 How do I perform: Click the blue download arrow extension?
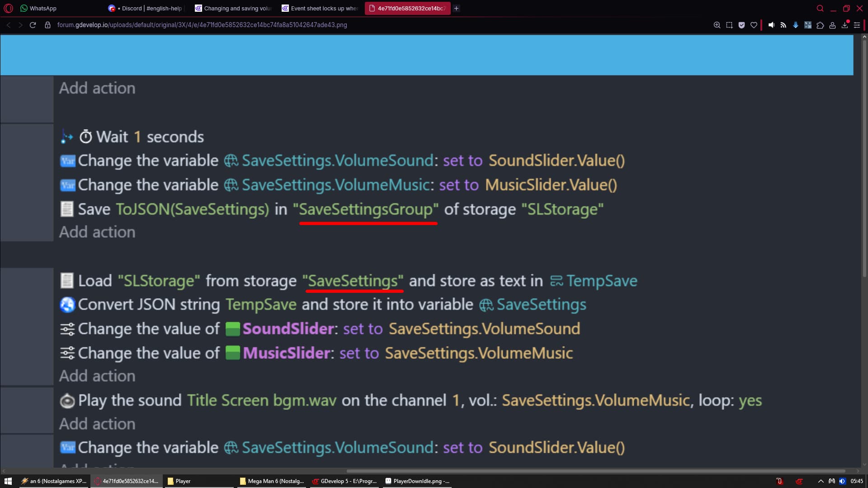pyautogui.click(x=796, y=25)
